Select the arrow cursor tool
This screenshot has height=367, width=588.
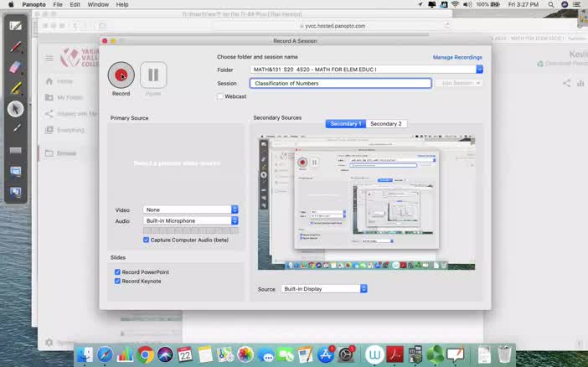click(16, 109)
